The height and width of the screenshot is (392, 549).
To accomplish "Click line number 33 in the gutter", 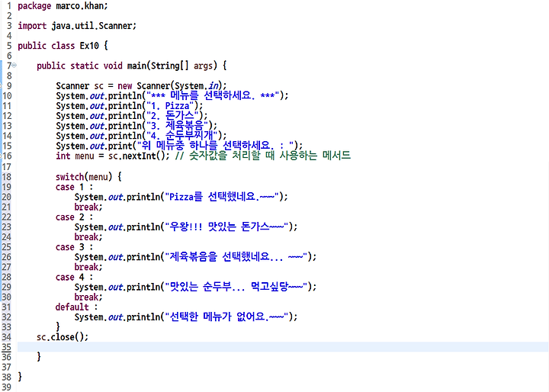I will 7,327.
